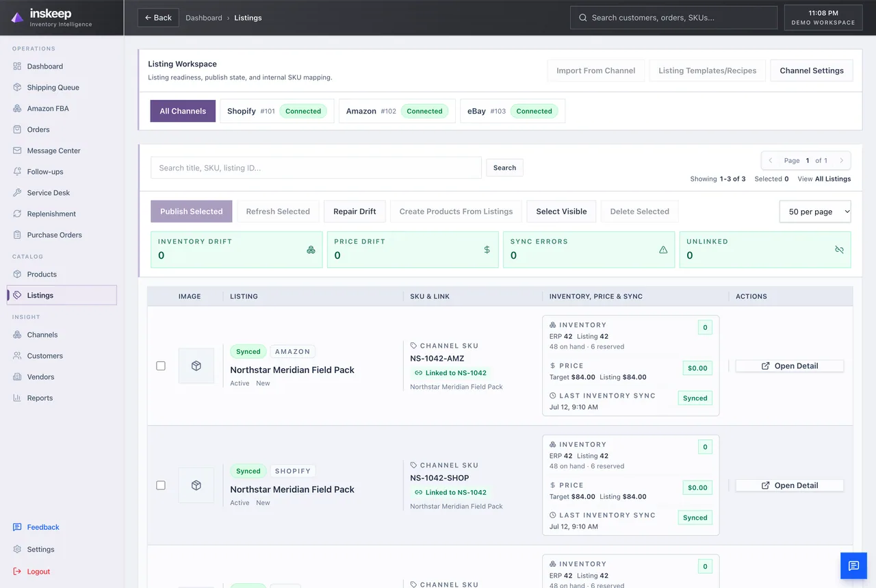The height and width of the screenshot is (588, 876).
Task: Click Linked to NS-1042 under NS-1042-AMZ
Action: (450, 373)
